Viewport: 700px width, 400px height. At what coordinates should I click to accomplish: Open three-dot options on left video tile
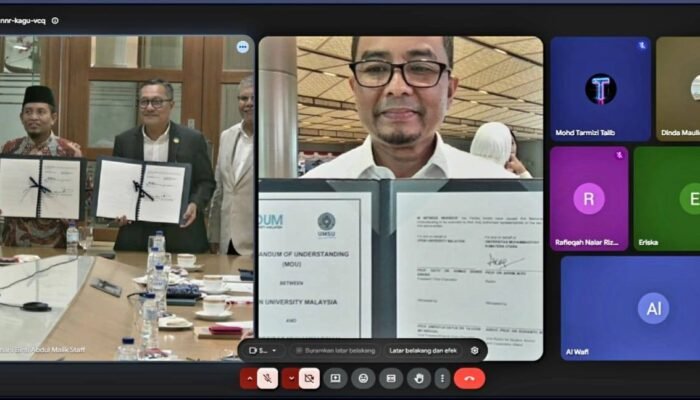(243, 47)
